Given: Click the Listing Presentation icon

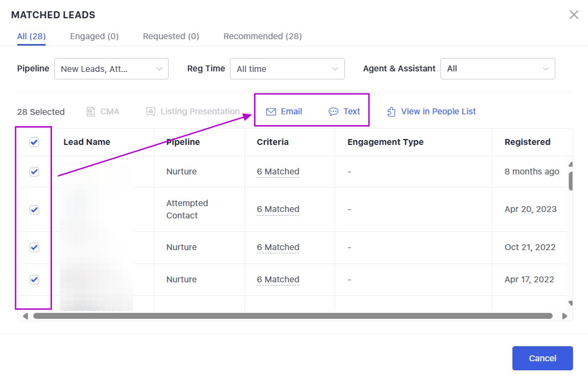Looking at the screenshot, I should coord(151,112).
